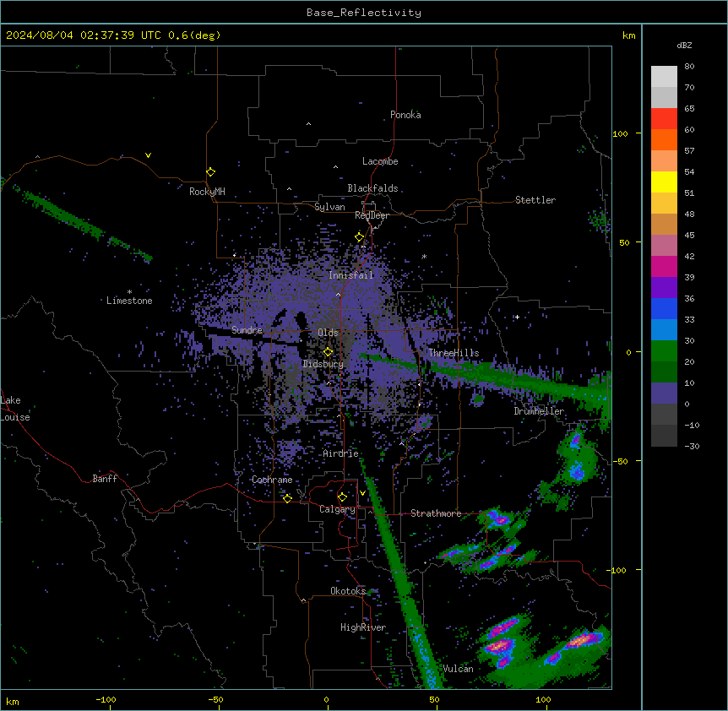Click the Cochrane city label
This screenshot has height=711, width=728.
pos(272,480)
